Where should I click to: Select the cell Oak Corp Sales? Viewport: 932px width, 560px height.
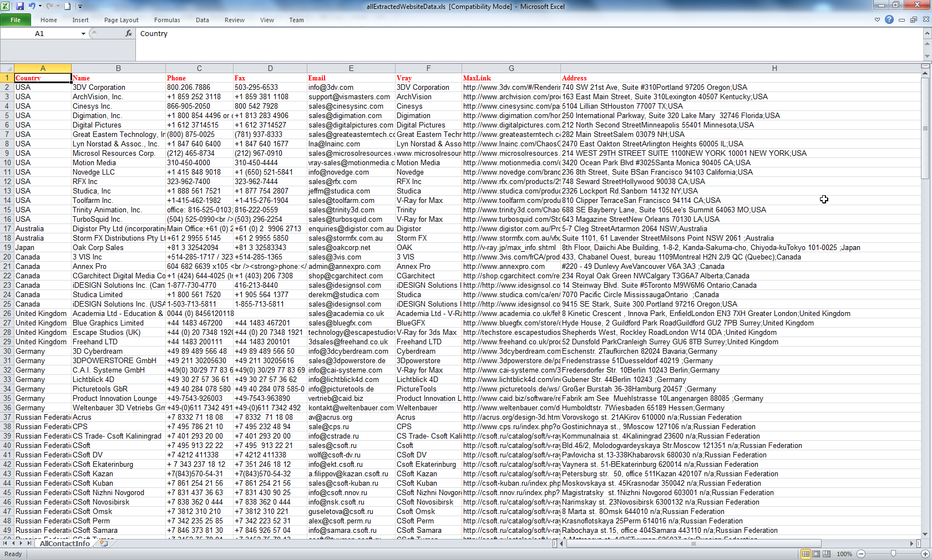pos(118,247)
